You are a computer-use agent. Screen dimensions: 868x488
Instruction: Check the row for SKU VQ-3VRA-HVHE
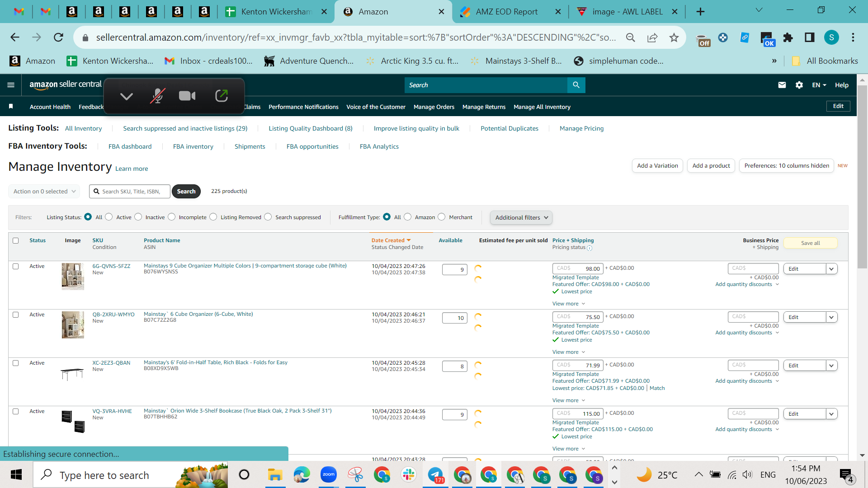tap(16, 411)
